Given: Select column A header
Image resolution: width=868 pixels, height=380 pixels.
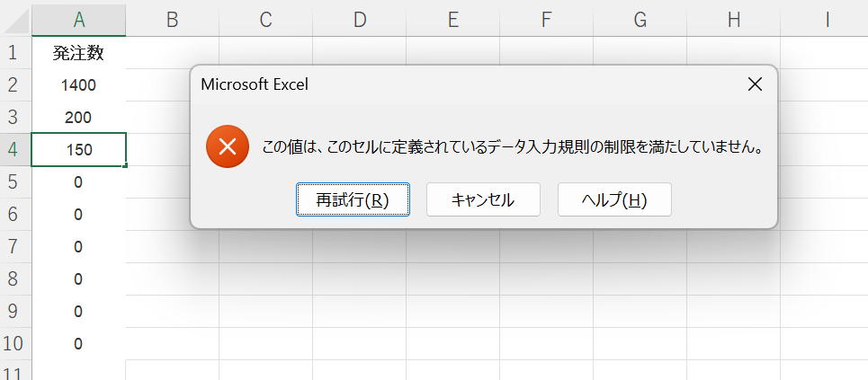Looking at the screenshot, I should (78, 20).
